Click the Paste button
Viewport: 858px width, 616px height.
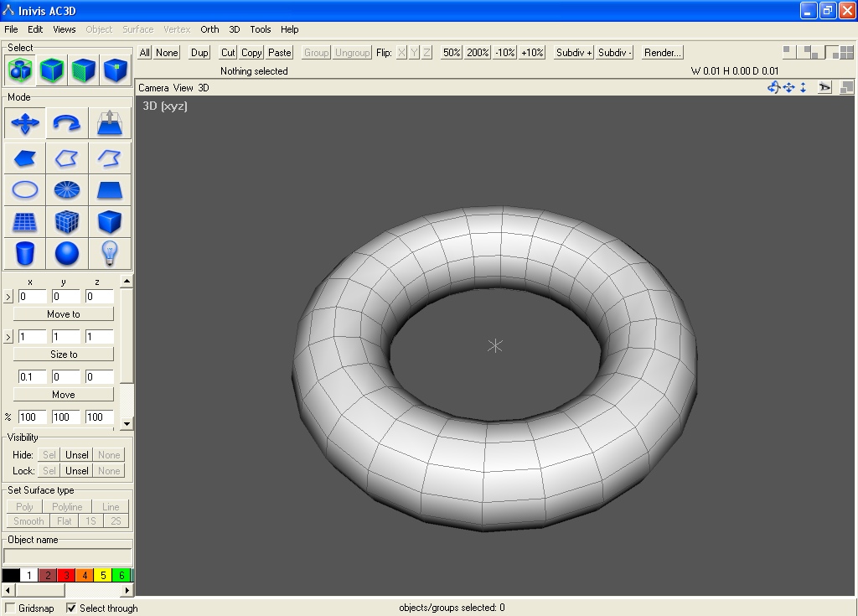(x=280, y=53)
